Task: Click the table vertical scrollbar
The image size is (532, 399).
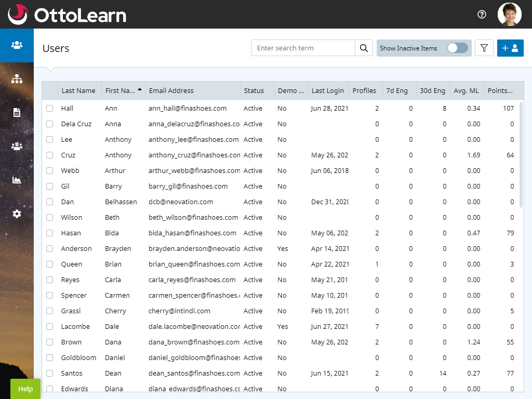Action: (x=521, y=154)
